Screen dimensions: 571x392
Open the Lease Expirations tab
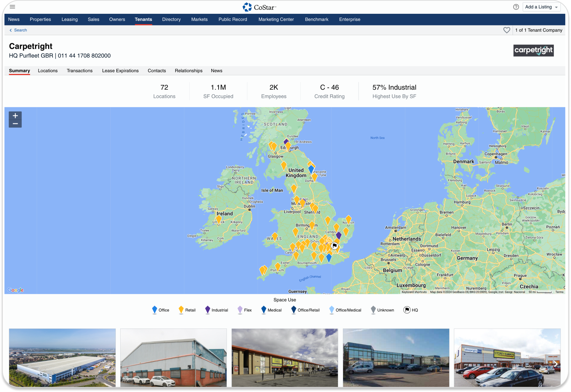[120, 71]
